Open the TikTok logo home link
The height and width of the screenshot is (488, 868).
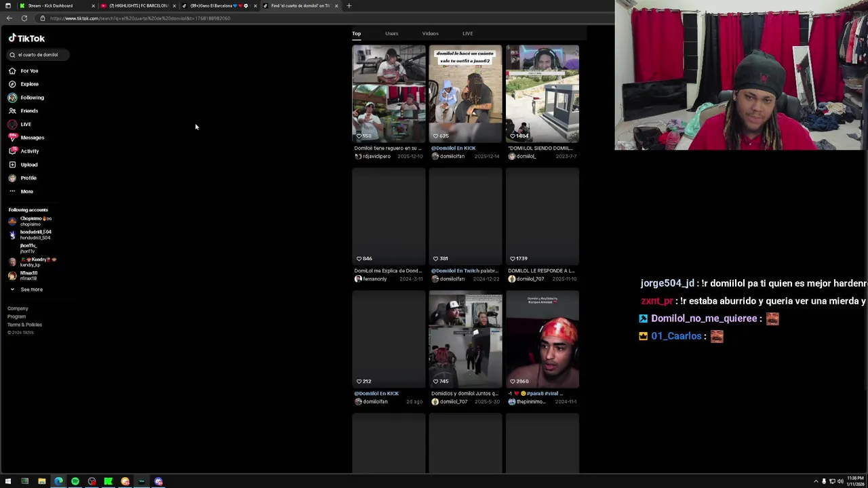[26, 39]
